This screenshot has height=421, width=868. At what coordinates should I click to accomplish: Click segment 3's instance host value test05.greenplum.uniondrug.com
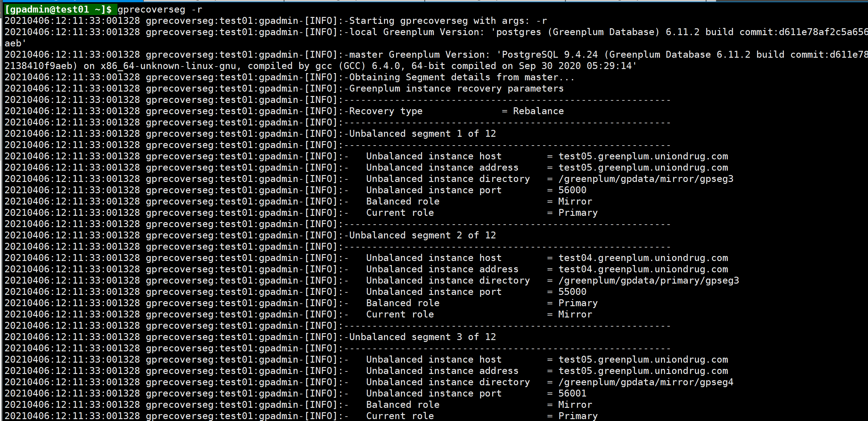click(643, 360)
